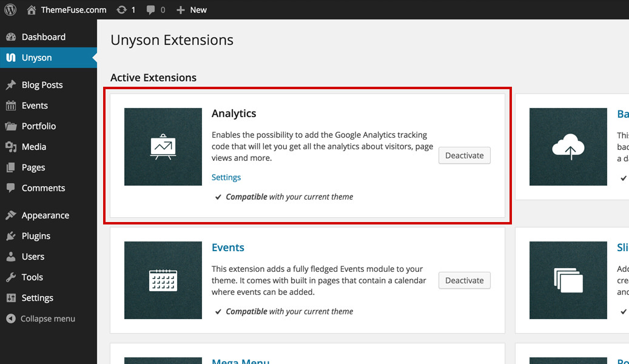Deactivate the Analytics extension

[x=464, y=155]
